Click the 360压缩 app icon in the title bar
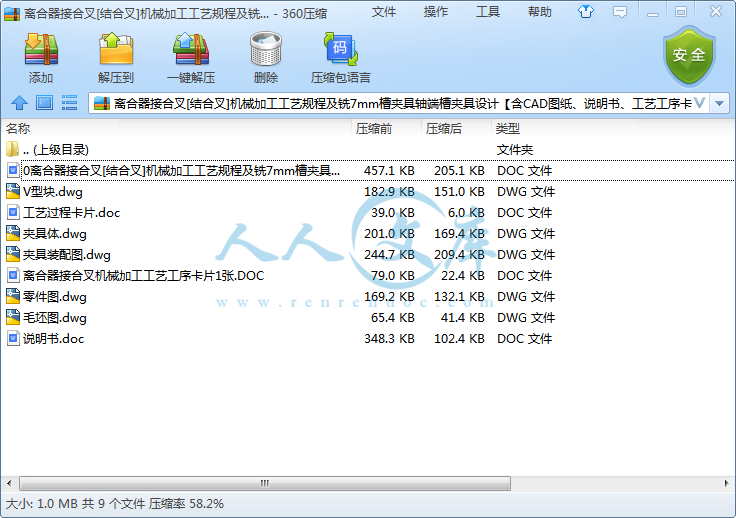736x518 pixels. pos(12,14)
